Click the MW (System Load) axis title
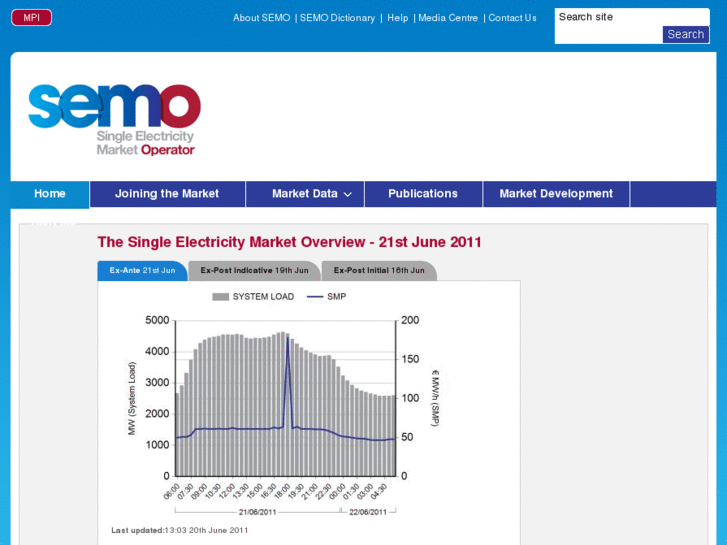The height and width of the screenshot is (545, 727). 132,398
